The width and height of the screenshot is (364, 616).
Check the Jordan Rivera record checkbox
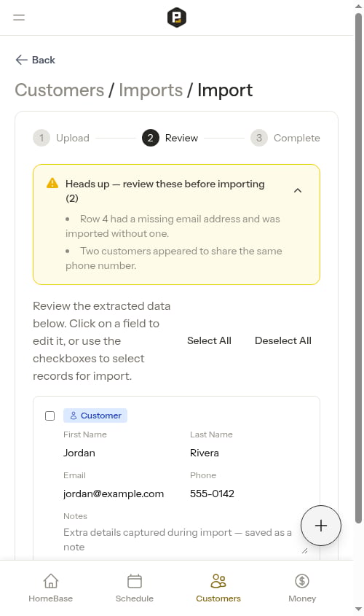[x=50, y=416]
